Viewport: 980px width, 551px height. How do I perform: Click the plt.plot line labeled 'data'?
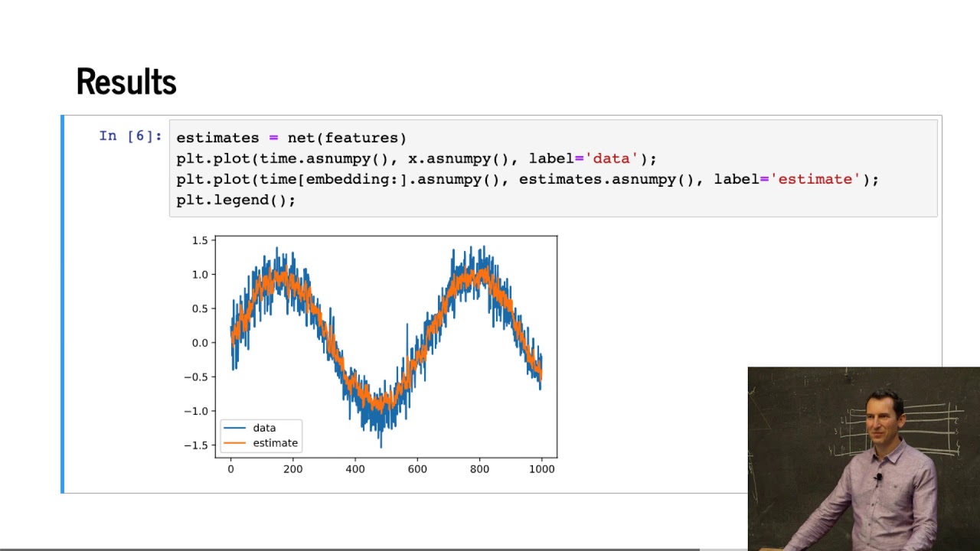click(x=416, y=158)
